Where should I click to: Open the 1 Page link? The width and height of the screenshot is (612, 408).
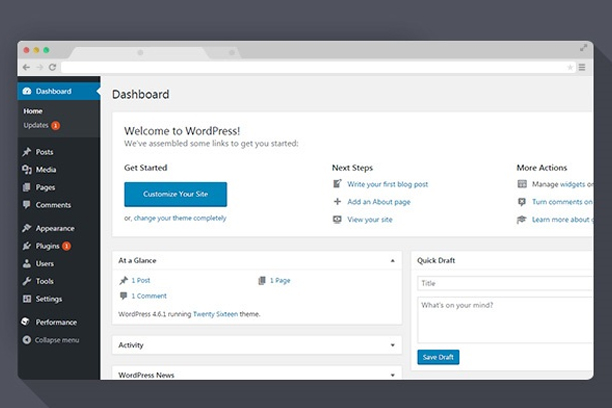280,280
